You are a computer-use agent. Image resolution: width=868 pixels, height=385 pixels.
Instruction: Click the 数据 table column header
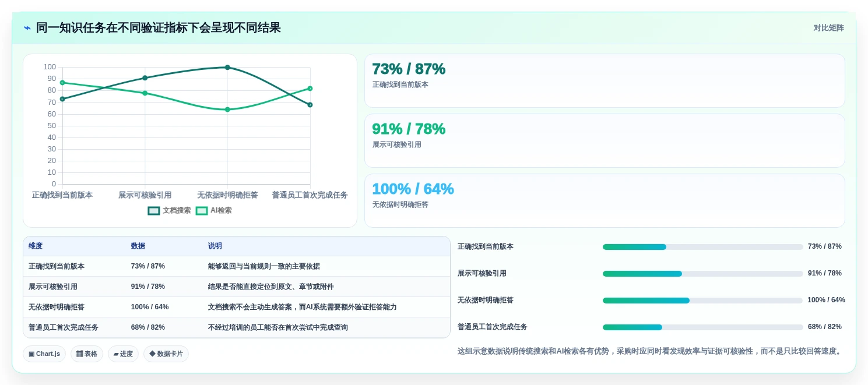[138, 246]
